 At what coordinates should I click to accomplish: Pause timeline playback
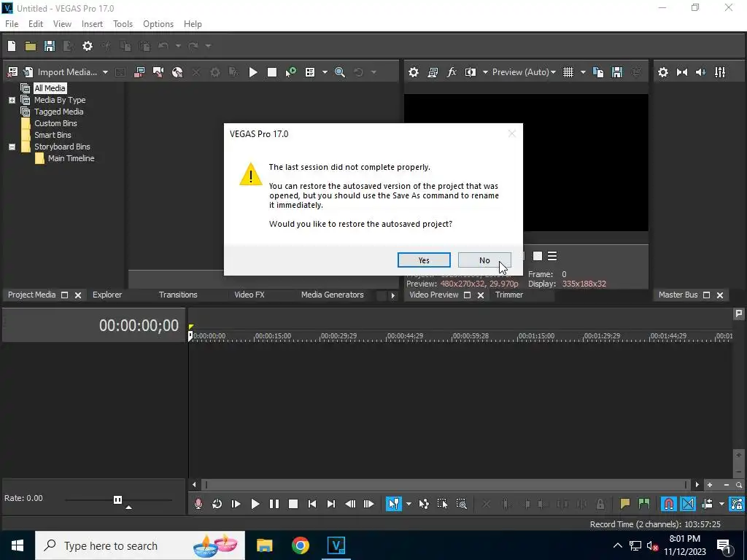[x=274, y=504]
